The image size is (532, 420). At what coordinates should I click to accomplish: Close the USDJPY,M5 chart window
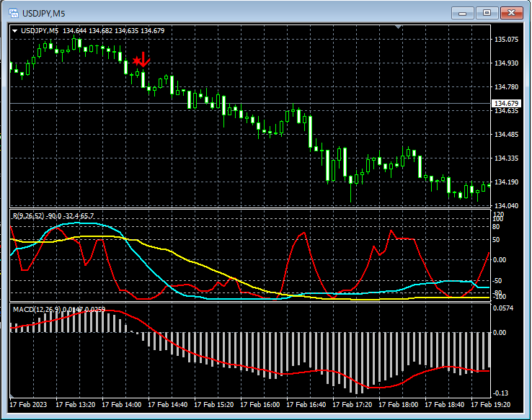tap(512, 13)
